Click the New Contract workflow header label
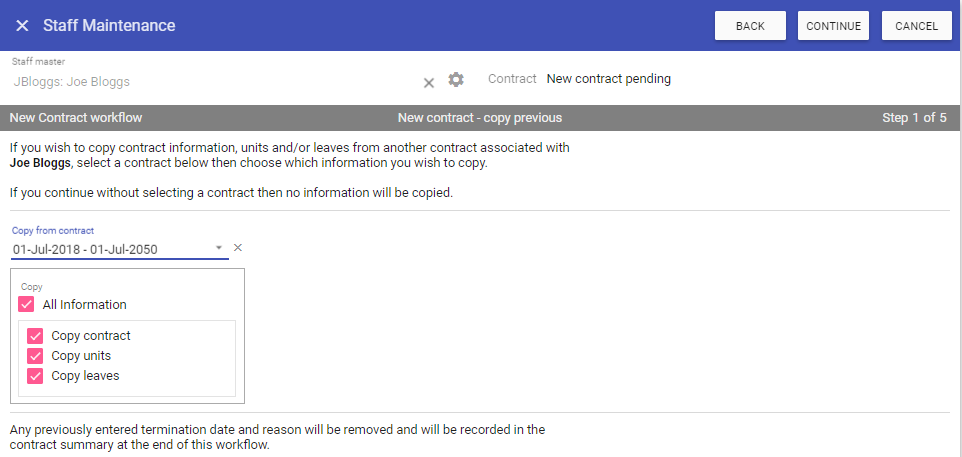 point(76,118)
